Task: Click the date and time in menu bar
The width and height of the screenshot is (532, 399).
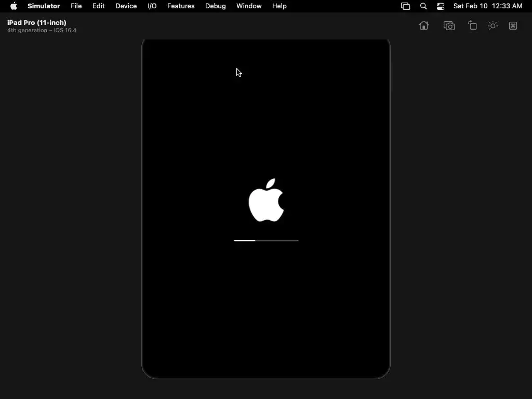Action: click(488, 6)
